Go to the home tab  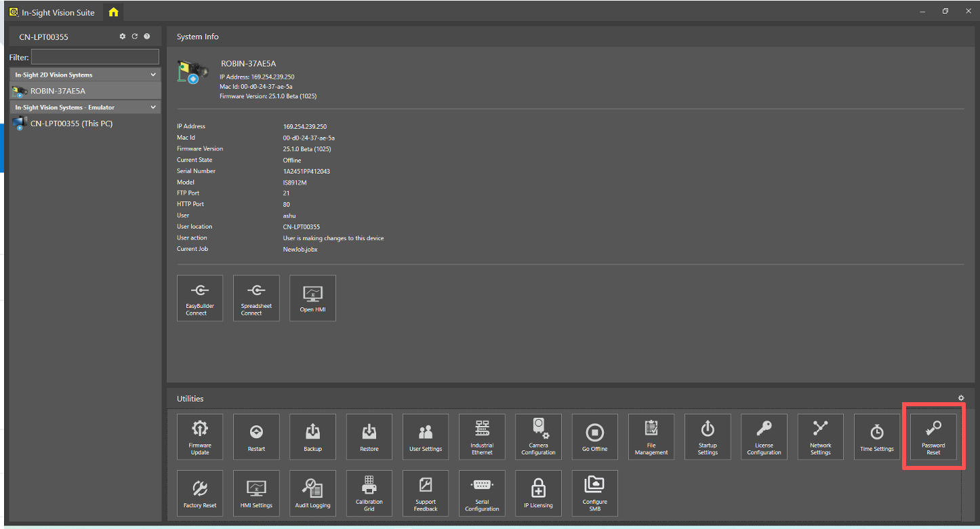(x=113, y=12)
